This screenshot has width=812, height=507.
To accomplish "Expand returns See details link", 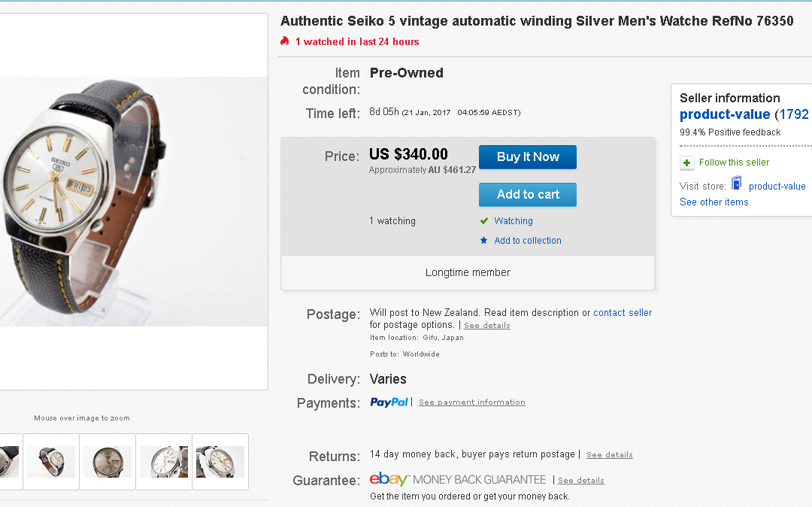I will click(x=609, y=455).
